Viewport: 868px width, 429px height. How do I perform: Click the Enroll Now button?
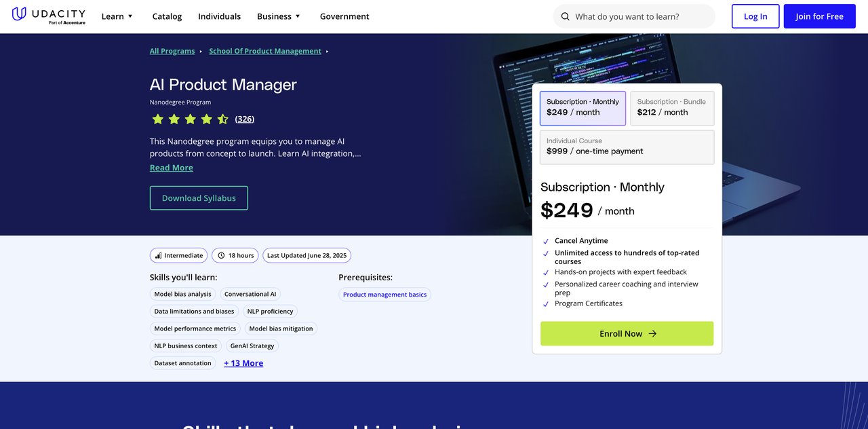click(627, 333)
